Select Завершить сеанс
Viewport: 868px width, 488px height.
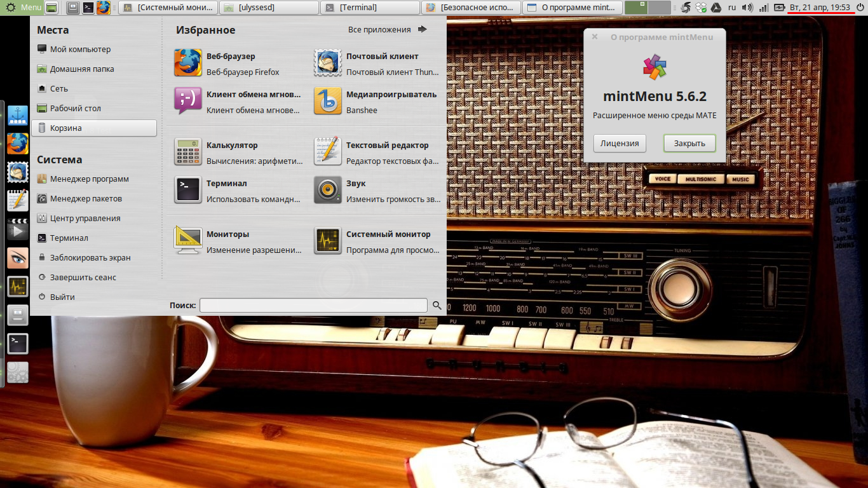[94, 277]
